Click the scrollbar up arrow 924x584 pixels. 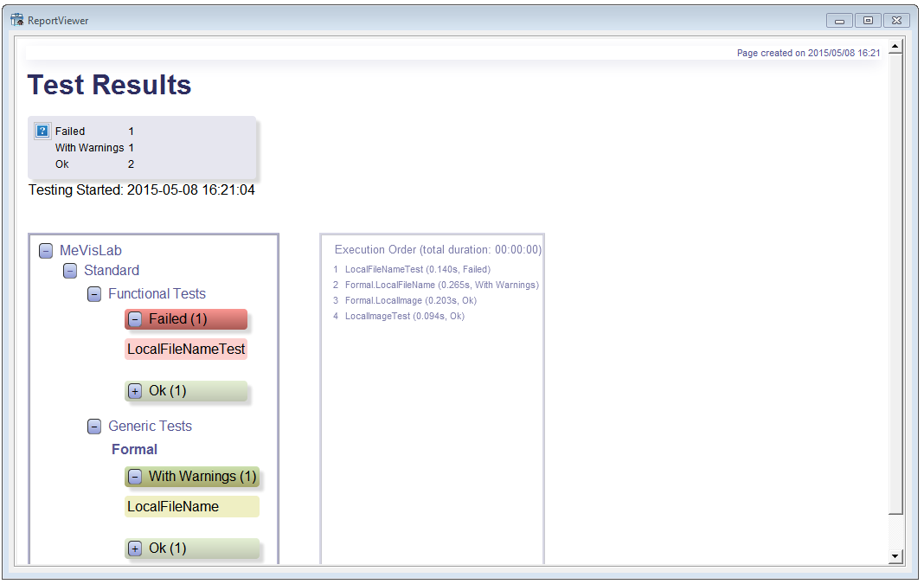click(x=895, y=47)
